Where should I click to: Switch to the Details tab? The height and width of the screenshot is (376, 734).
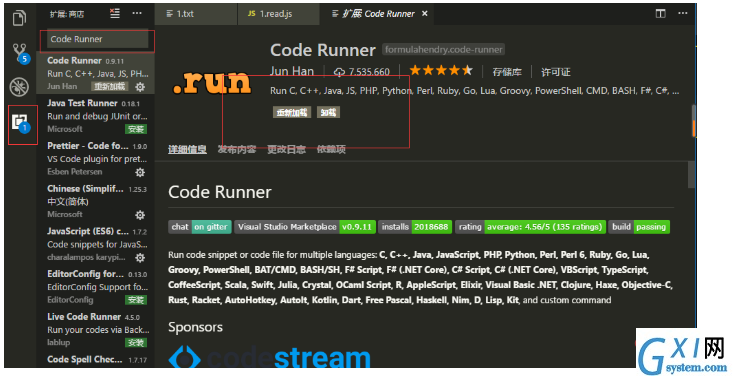pyautogui.click(x=187, y=149)
